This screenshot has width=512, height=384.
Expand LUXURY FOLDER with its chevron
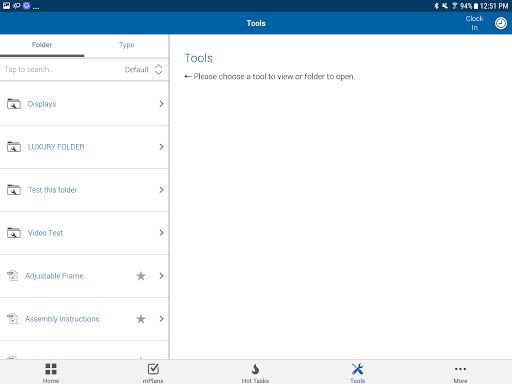point(161,147)
